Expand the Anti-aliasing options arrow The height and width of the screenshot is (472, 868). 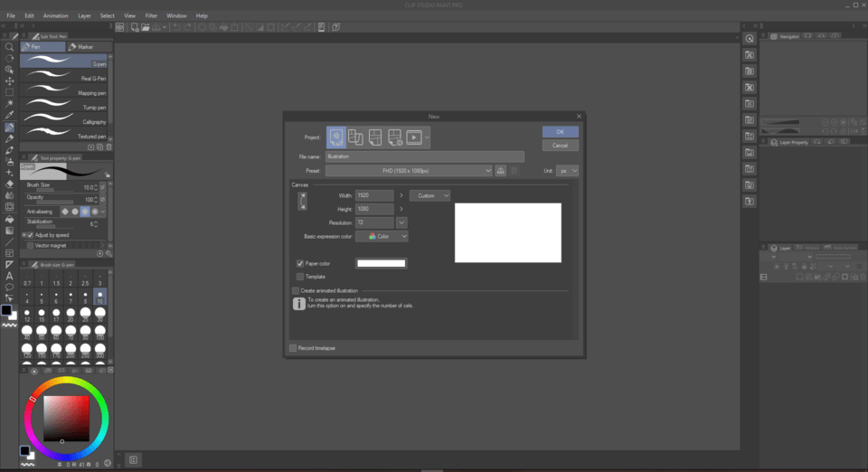[103, 212]
